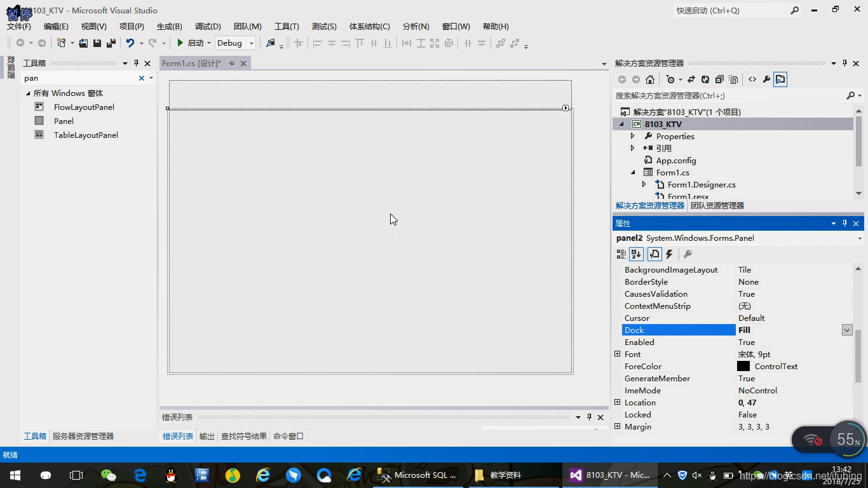This screenshot has height=488, width=868.
Task: Expand the Properties node in Solution Explorer
Action: 632,136
